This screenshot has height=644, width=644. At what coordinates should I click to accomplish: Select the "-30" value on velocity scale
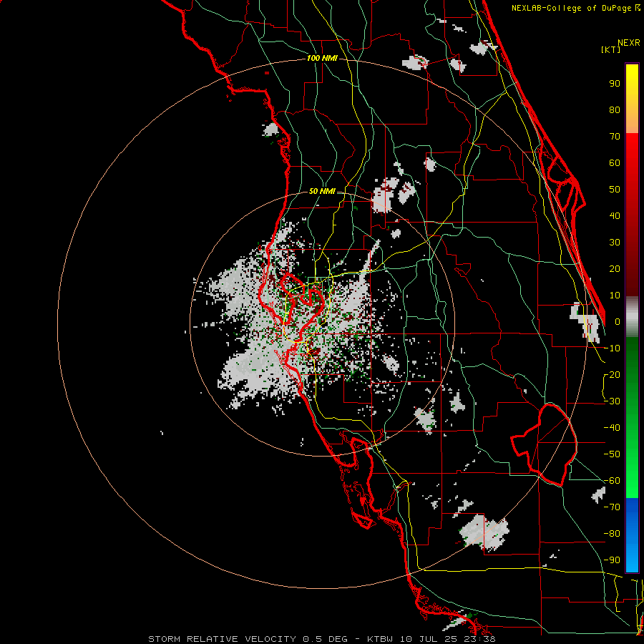[612, 401]
